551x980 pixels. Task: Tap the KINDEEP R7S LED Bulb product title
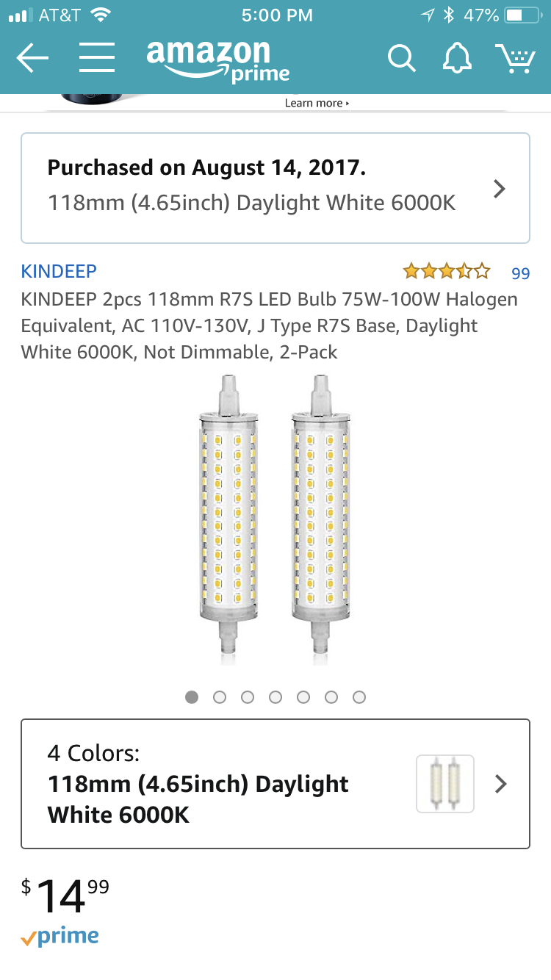click(x=269, y=325)
